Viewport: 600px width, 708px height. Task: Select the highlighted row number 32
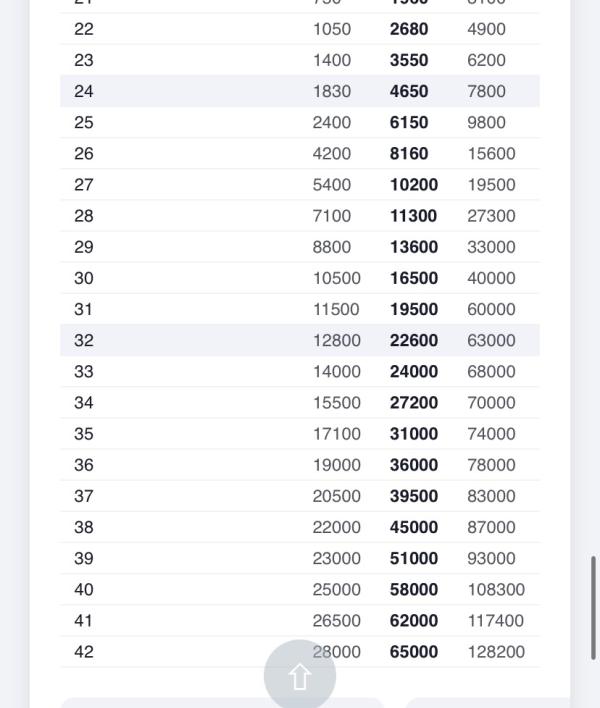tap(84, 340)
